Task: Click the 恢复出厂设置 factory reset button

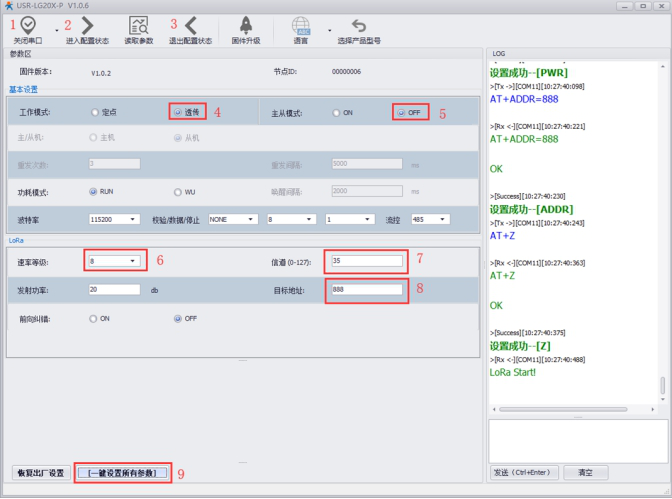Action: (x=40, y=473)
